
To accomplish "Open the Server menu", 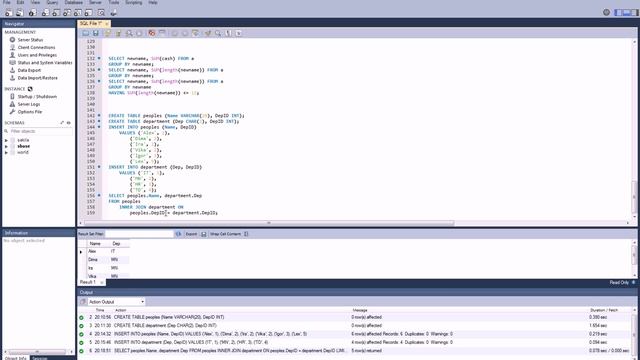I will tap(96, 2).
